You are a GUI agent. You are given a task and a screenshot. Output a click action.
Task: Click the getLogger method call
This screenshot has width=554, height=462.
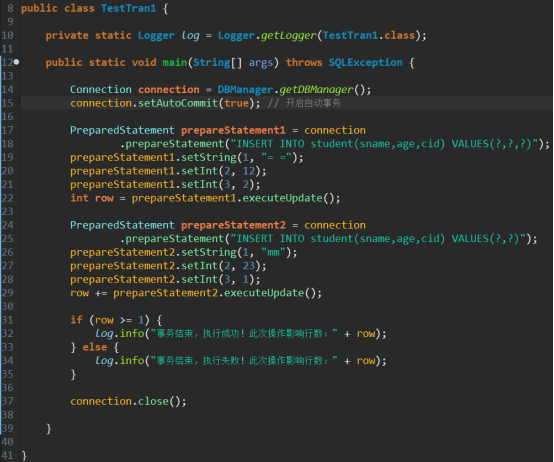[288, 36]
